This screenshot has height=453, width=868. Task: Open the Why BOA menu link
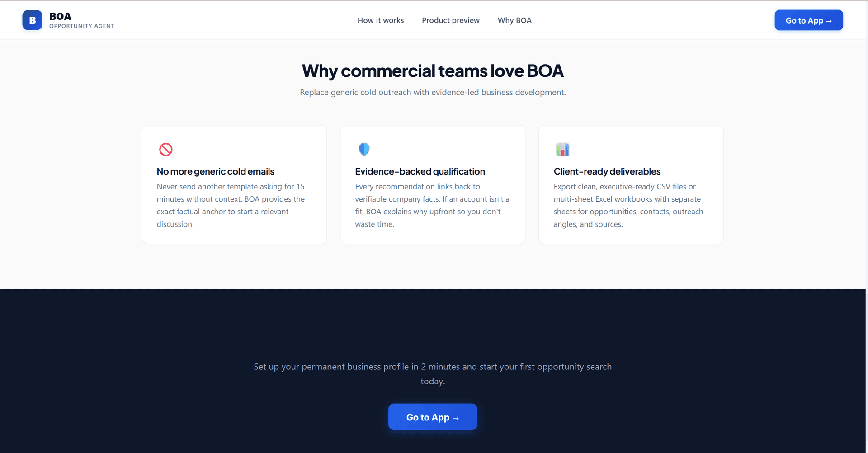(514, 20)
